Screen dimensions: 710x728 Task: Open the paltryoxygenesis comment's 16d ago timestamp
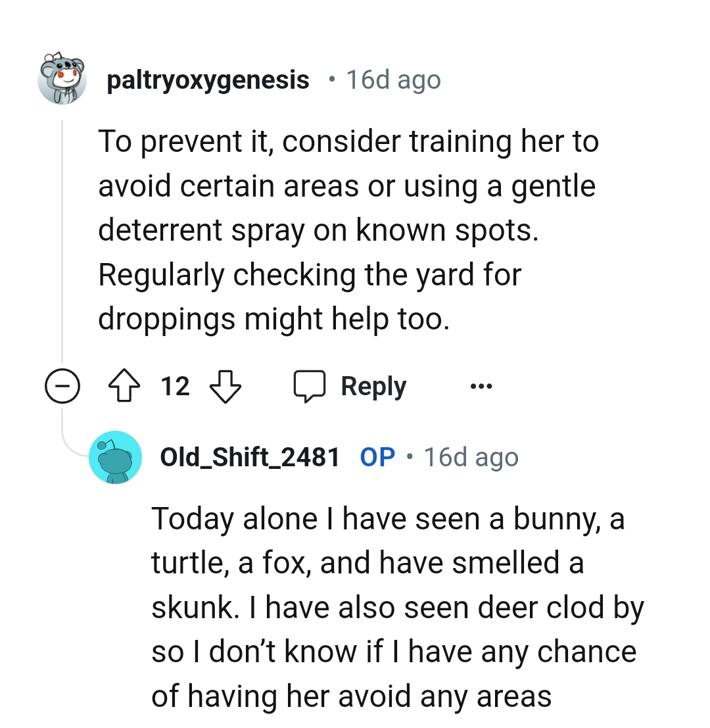pyautogui.click(x=393, y=80)
